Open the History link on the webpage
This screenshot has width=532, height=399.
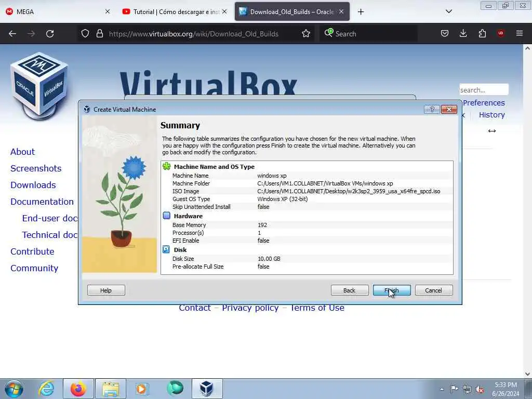coord(491,115)
